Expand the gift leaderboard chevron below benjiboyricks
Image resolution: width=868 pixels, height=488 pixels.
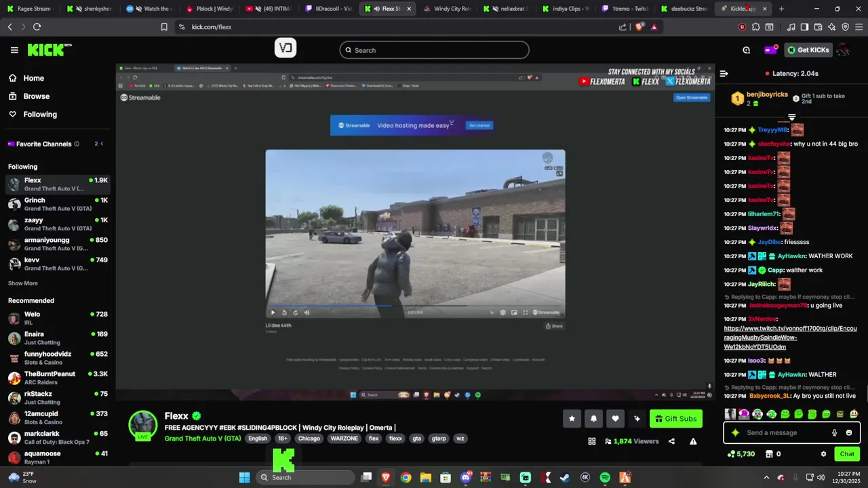tap(791, 117)
